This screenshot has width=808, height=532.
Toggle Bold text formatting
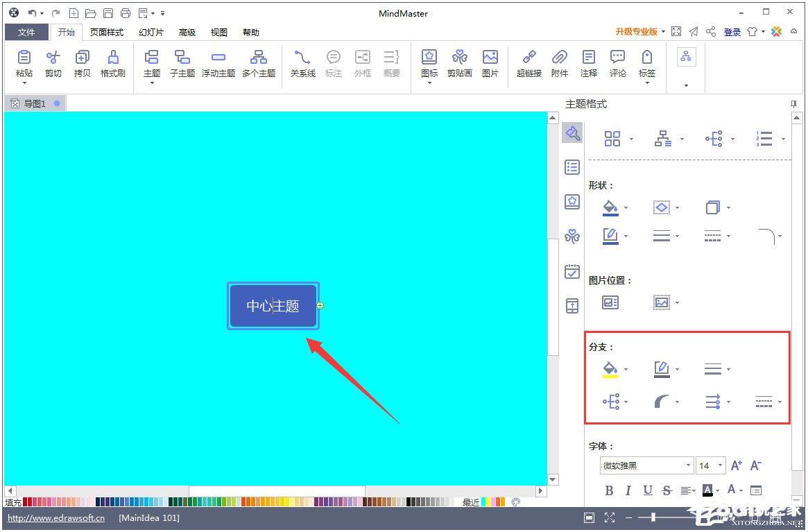609,490
